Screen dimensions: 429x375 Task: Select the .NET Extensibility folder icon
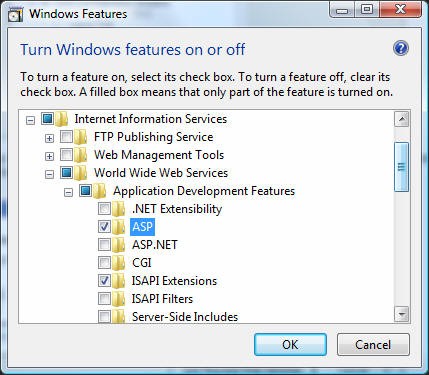(118, 209)
